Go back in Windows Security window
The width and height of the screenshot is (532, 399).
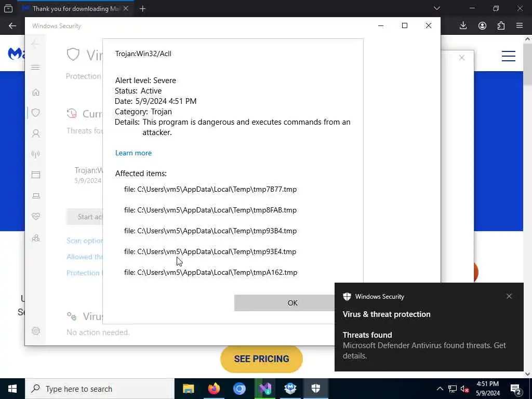(35, 44)
